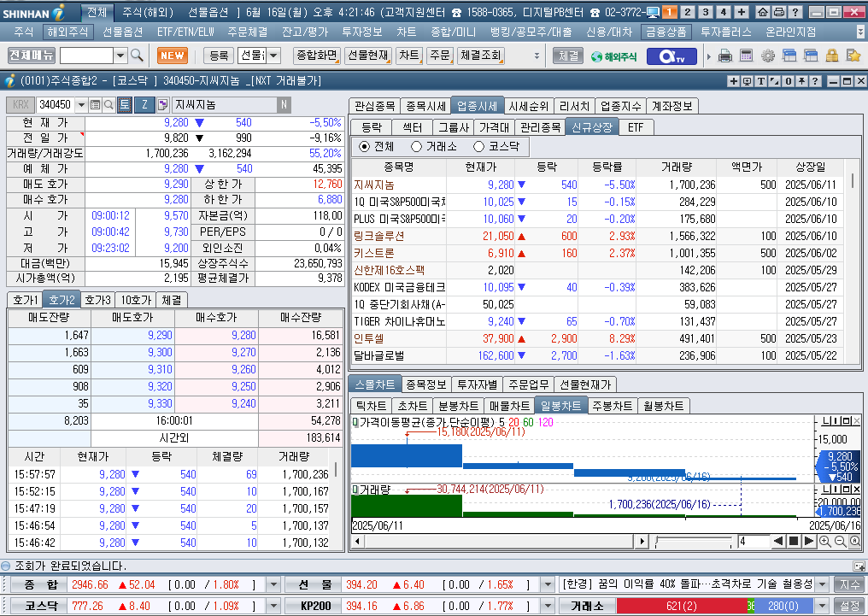Open the alpha TV button
This screenshot has width=868, height=616.
click(672, 56)
